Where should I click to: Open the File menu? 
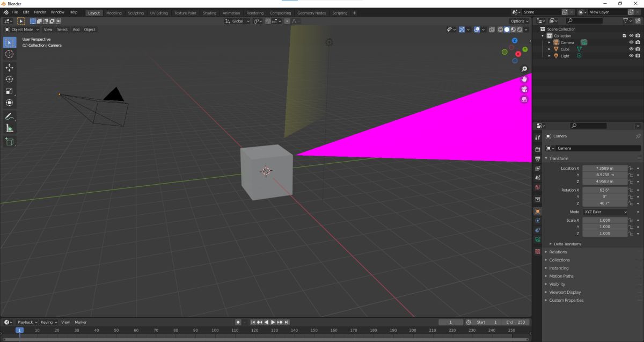point(14,12)
